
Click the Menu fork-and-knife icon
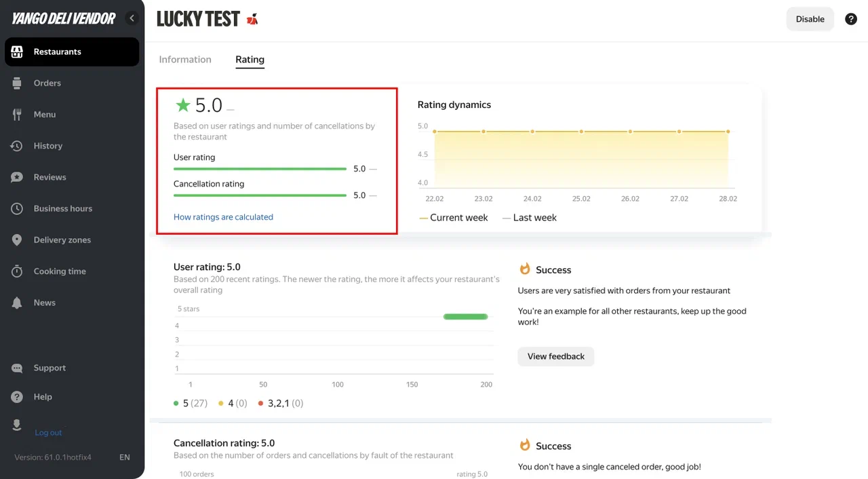pyautogui.click(x=18, y=114)
